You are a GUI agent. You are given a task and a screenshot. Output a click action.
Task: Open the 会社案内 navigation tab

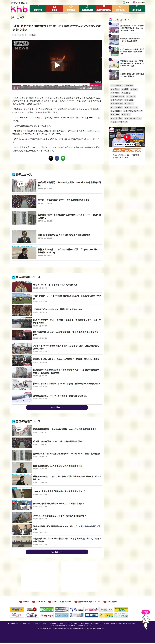pyautogui.click(x=137, y=9)
